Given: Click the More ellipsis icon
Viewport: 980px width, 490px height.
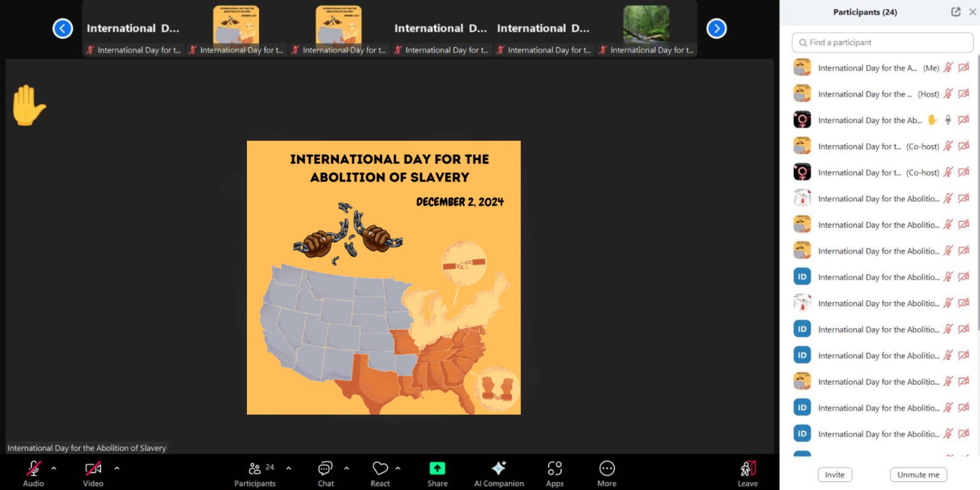Looking at the screenshot, I should coord(607,469).
